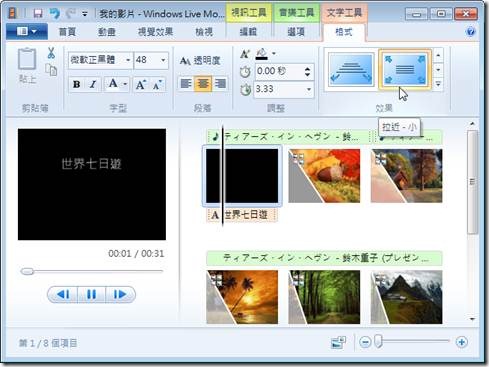Click the 透明度 transparency button
The height and width of the screenshot is (367, 489).
(x=200, y=61)
